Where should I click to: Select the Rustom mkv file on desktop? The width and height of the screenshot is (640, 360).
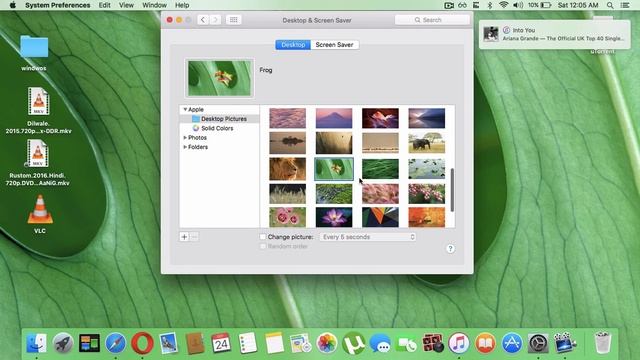point(38,162)
